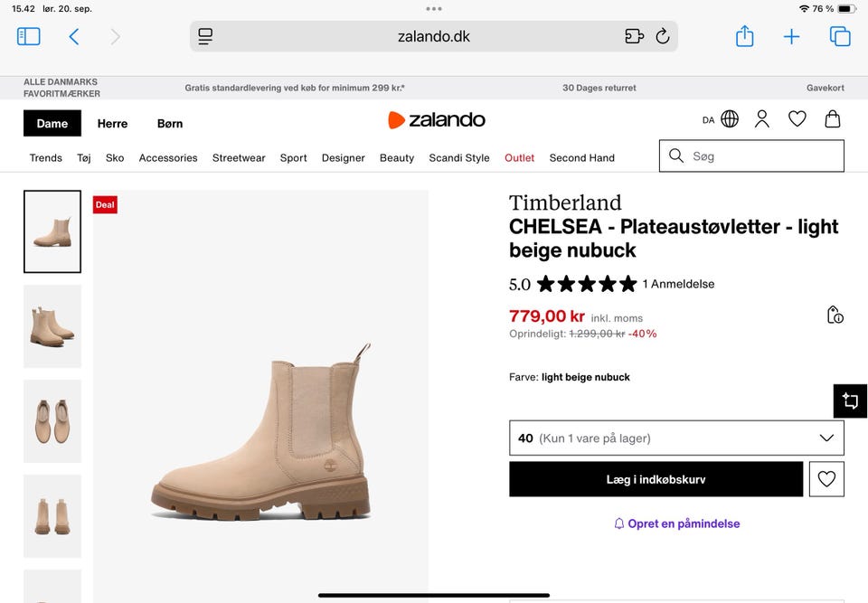Image resolution: width=868 pixels, height=603 pixels.
Task: Open the black visual search icon
Action: [x=851, y=400]
